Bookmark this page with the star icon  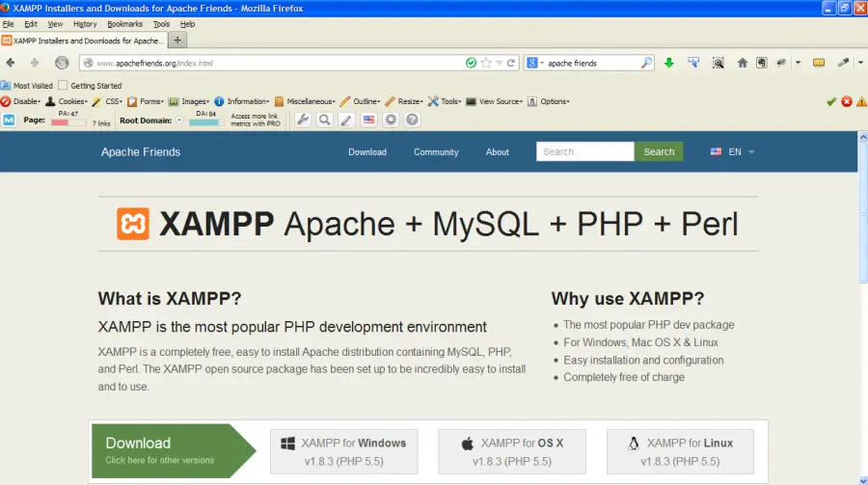(486, 63)
